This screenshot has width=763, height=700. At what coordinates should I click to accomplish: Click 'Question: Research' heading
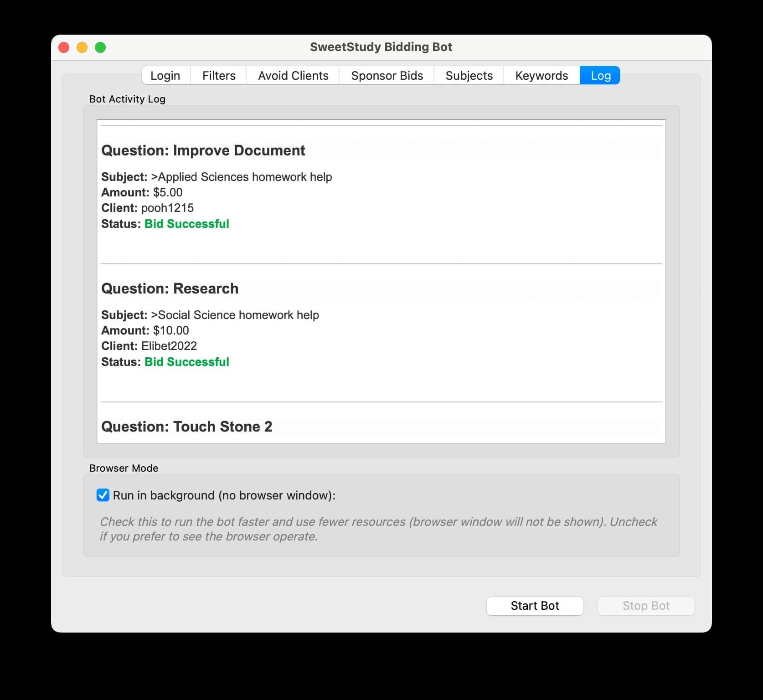pos(170,288)
